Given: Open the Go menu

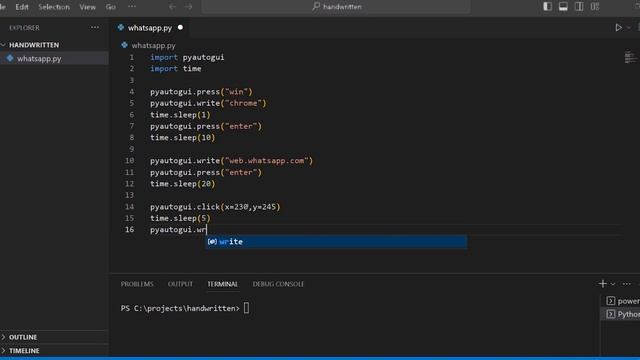Looking at the screenshot, I should (x=110, y=7).
